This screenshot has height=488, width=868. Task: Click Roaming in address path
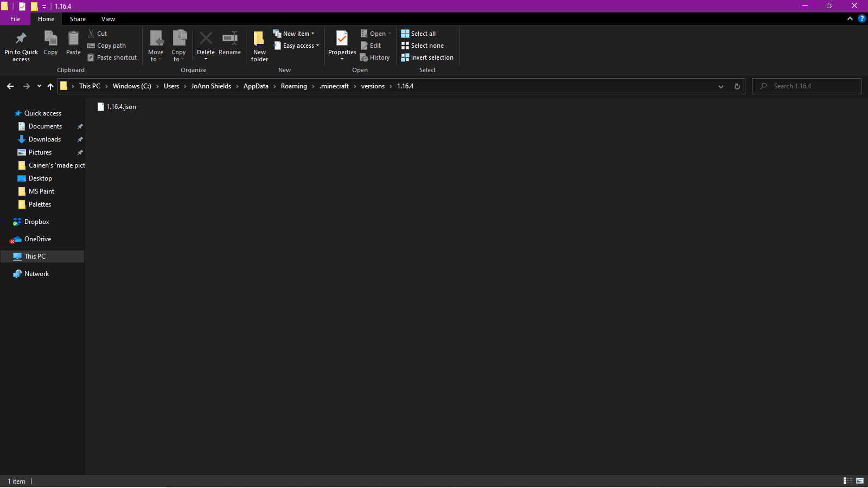[294, 86]
